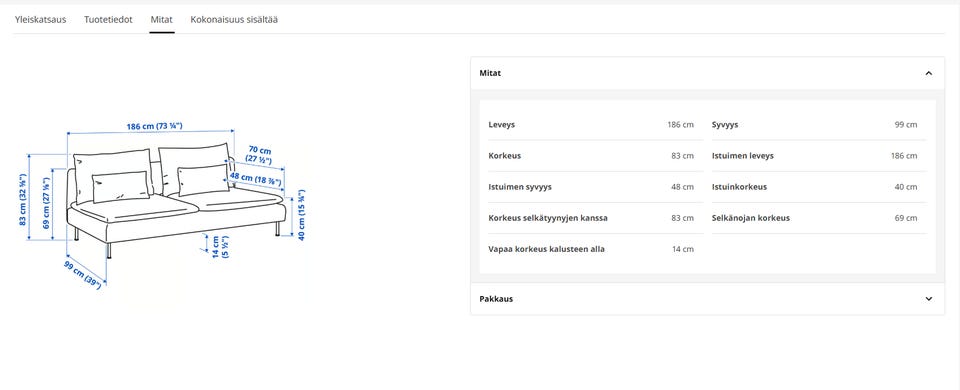Click the Korkeus 83 cm value

tap(683, 156)
